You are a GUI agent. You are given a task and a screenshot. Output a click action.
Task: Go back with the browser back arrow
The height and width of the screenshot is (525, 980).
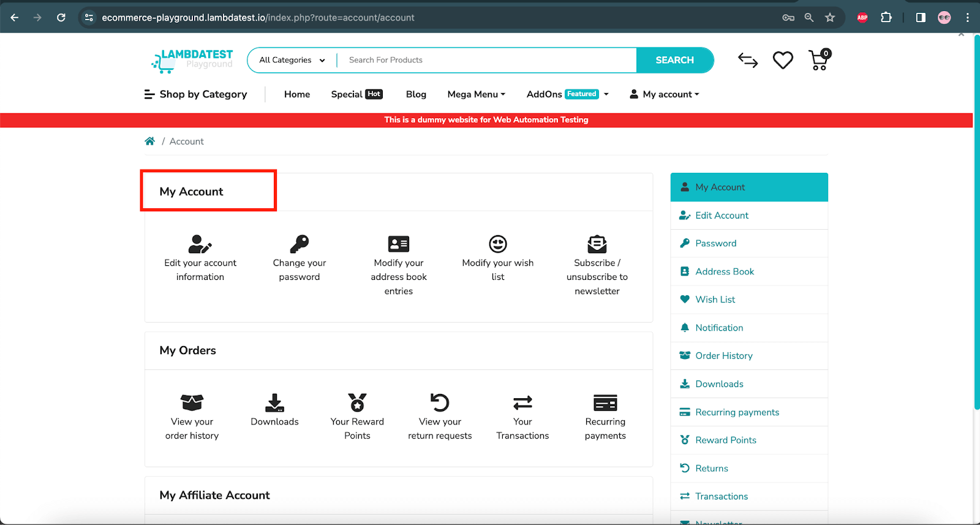(x=15, y=18)
